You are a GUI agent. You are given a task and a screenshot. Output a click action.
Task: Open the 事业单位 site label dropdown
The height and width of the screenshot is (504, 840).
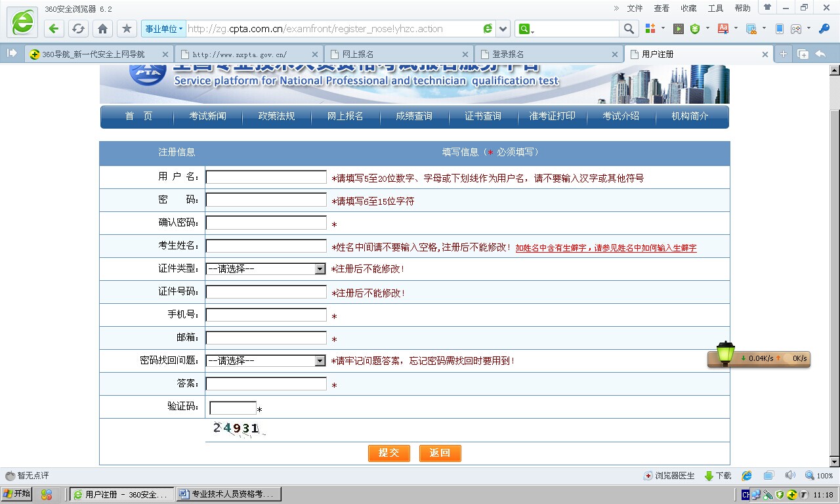point(164,29)
